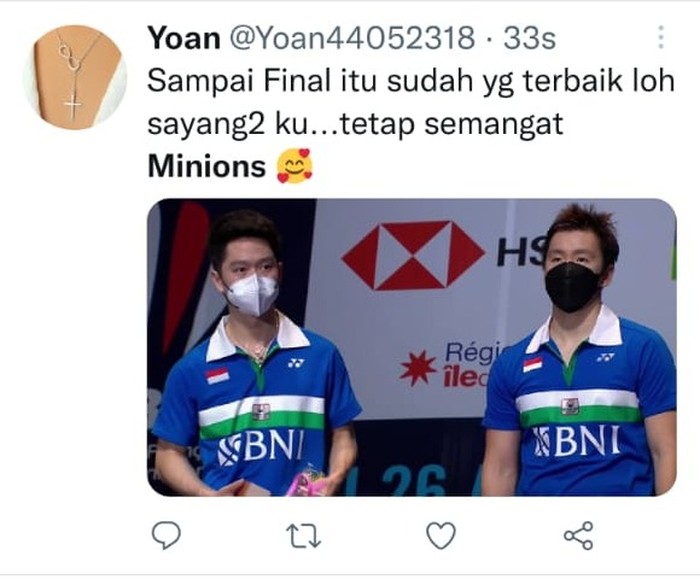Viewport: 700px width, 585px height.
Task: Open the attached photo of two players
Action: (412, 347)
